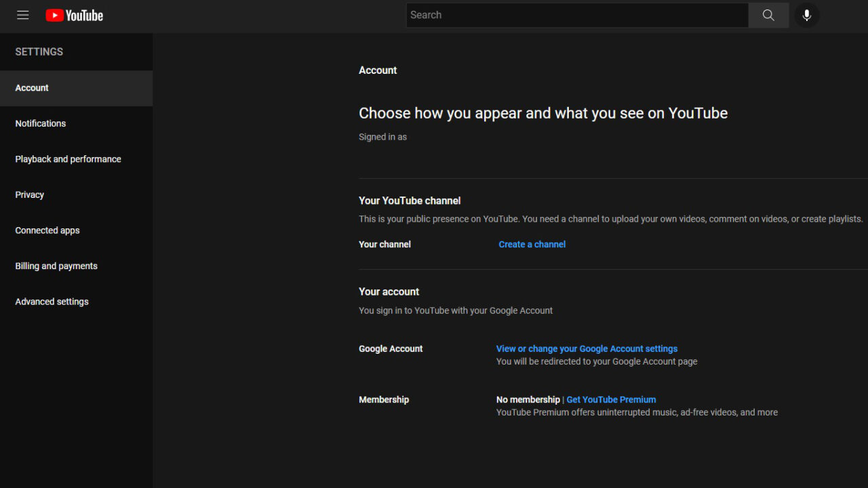The width and height of the screenshot is (868, 488).
Task: Click the Membership label
Action: click(384, 399)
